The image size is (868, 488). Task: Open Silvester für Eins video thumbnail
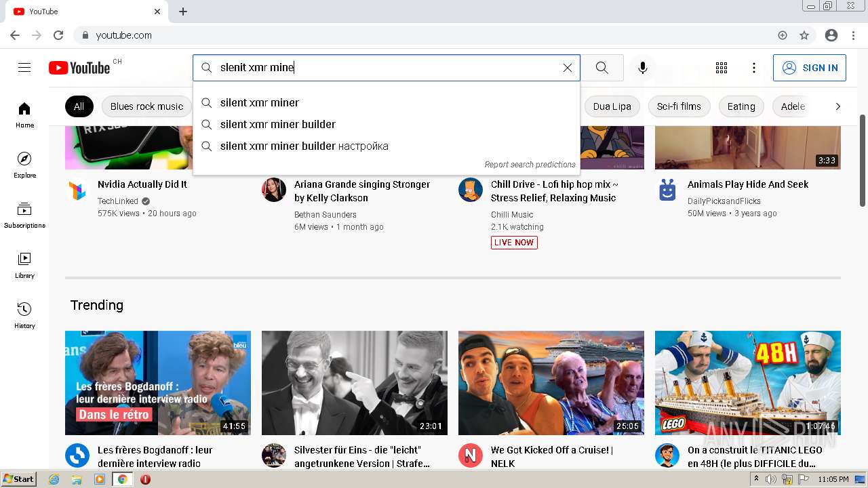(355, 383)
